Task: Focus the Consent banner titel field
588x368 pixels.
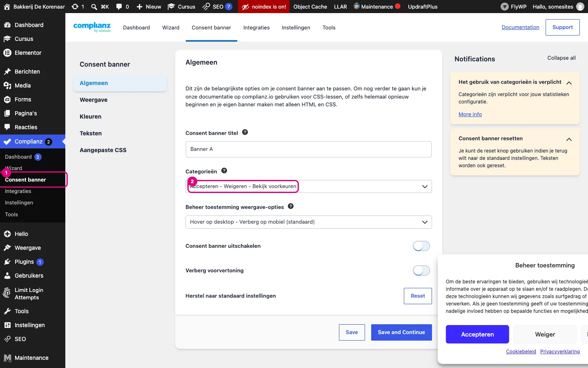Action: tap(309, 149)
